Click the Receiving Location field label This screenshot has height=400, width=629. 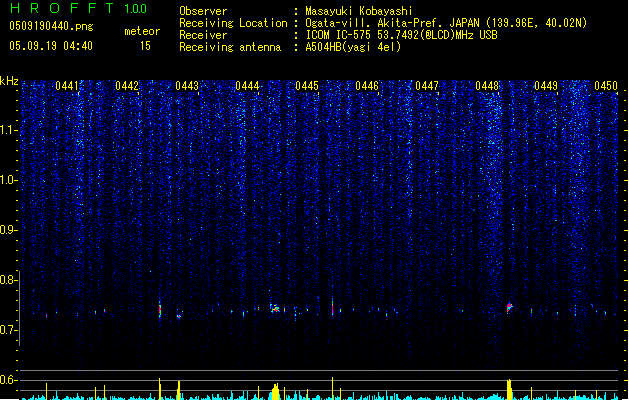[233, 23]
